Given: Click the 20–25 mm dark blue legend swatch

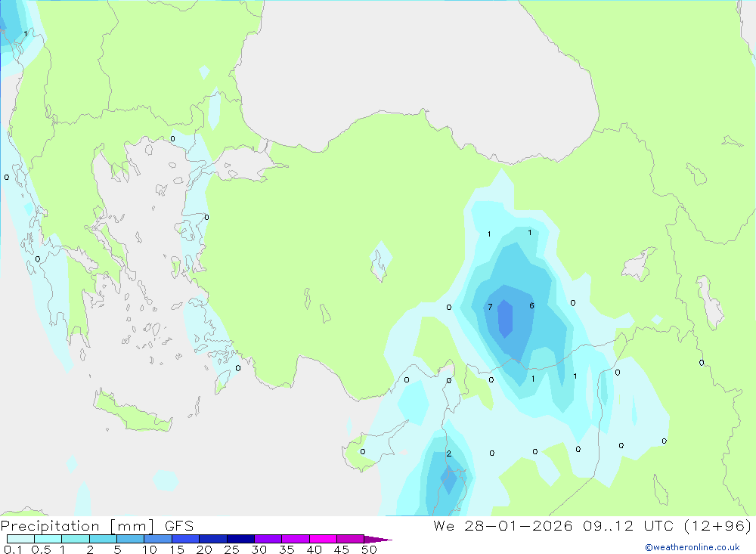Looking at the screenshot, I should [x=212, y=539].
